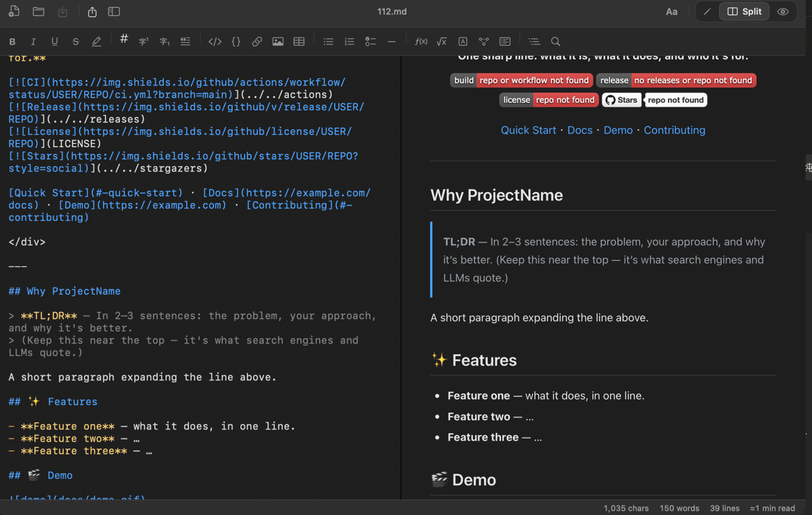Open the share/export menu icon
The width and height of the screenshot is (812, 515).
(92, 11)
